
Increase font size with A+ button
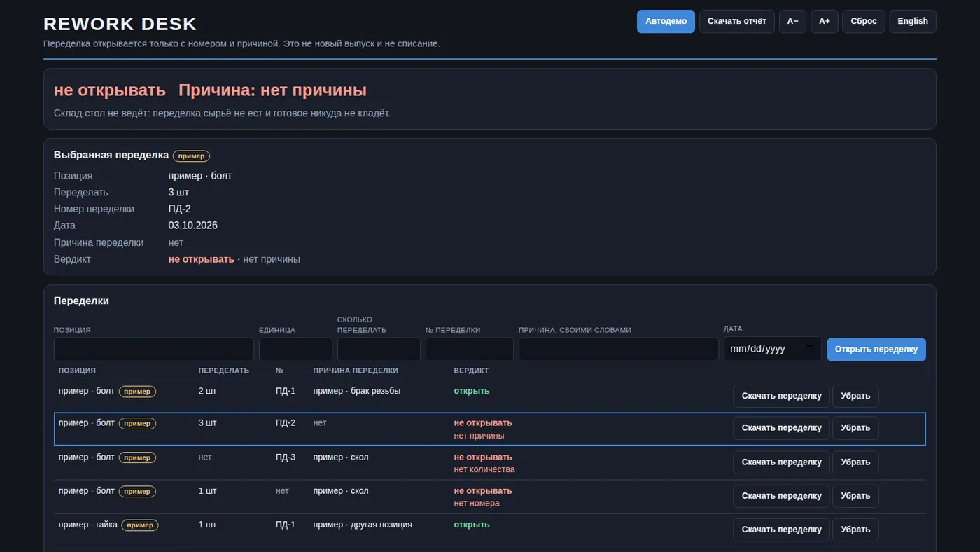click(x=825, y=21)
